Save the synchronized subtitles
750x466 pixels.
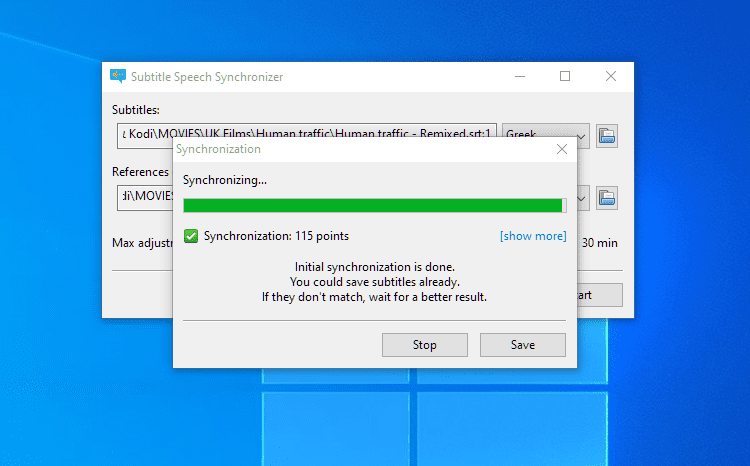[x=522, y=345]
